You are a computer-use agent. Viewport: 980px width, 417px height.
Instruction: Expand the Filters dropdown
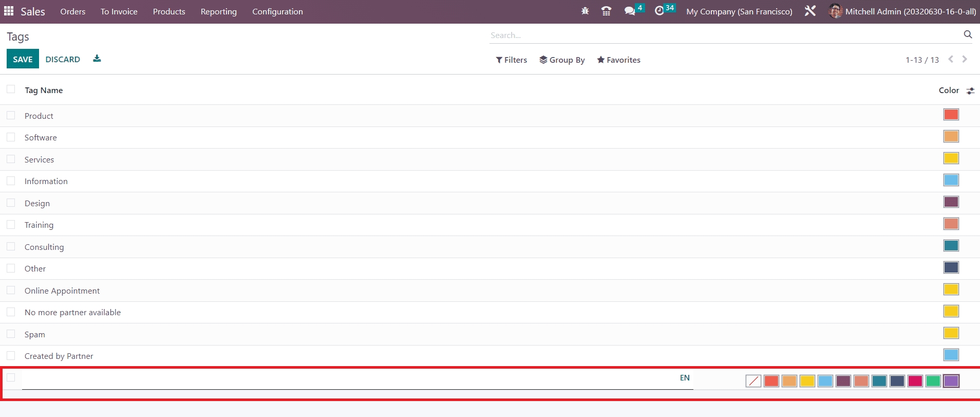512,60
